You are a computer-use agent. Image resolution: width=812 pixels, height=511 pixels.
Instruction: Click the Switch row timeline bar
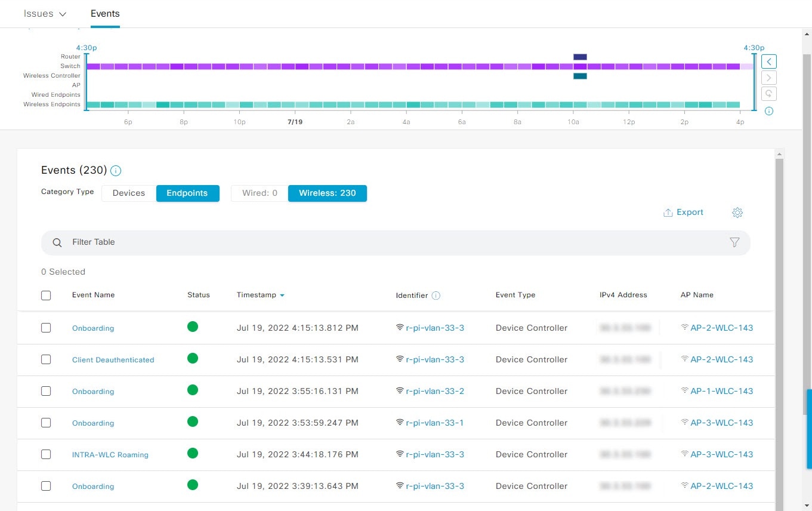[420, 66]
